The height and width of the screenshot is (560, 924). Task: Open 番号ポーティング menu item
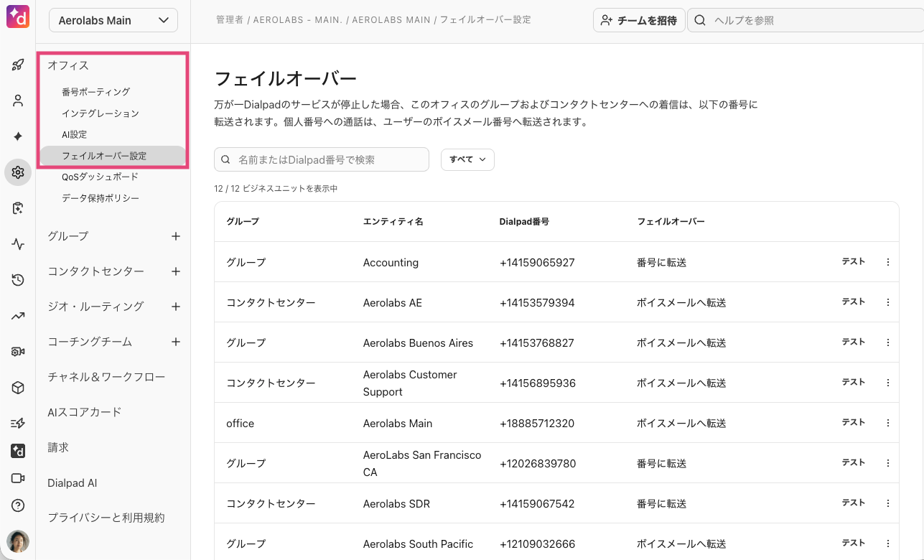tap(95, 92)
